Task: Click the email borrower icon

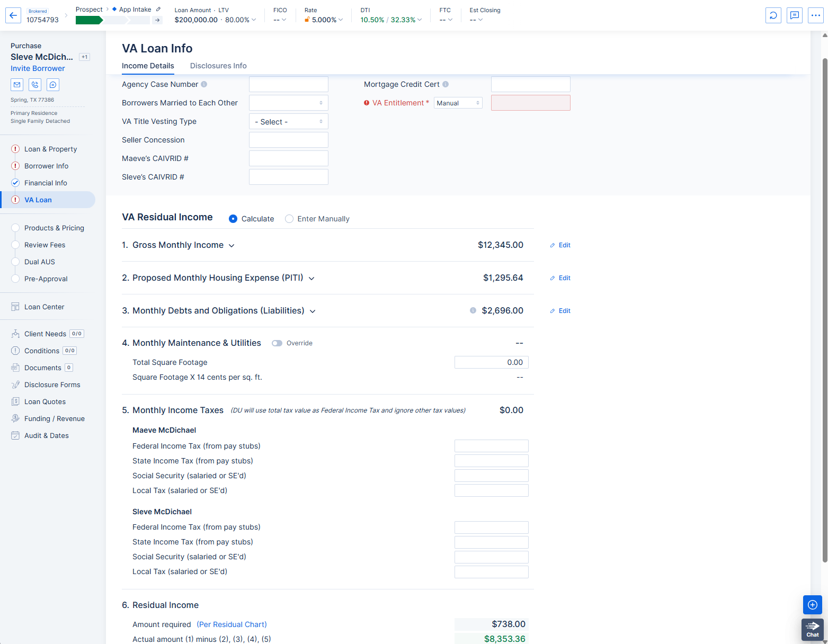Action: click(17, 85)
